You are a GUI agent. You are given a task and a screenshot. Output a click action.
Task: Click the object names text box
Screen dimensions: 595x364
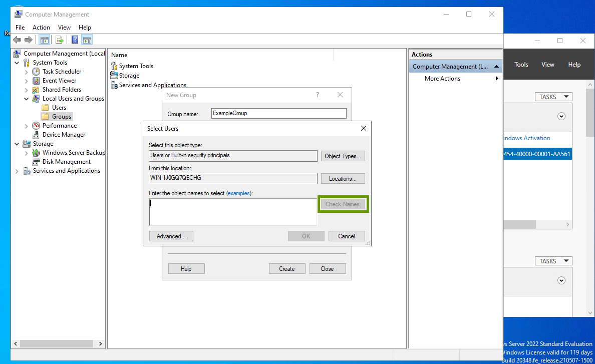(x=233, y=212)
